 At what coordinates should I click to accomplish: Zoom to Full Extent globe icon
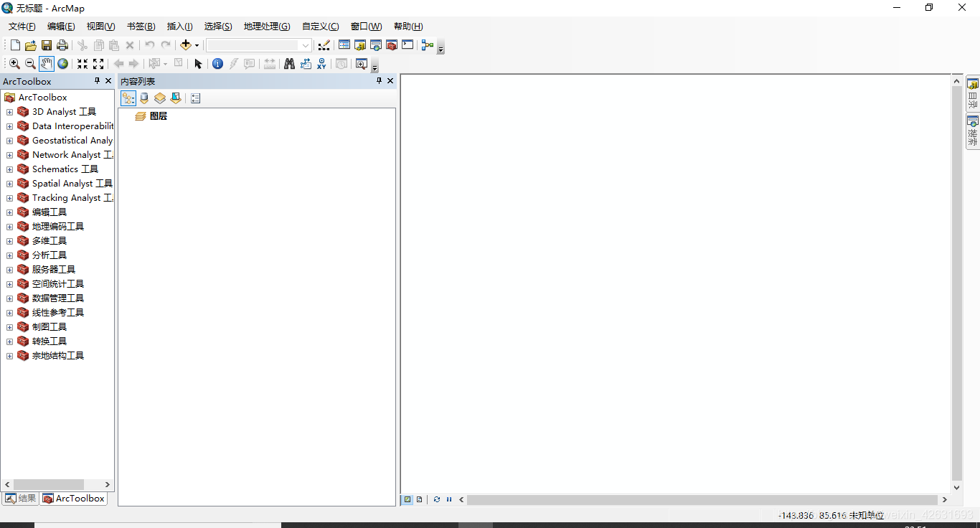point(63,64)
